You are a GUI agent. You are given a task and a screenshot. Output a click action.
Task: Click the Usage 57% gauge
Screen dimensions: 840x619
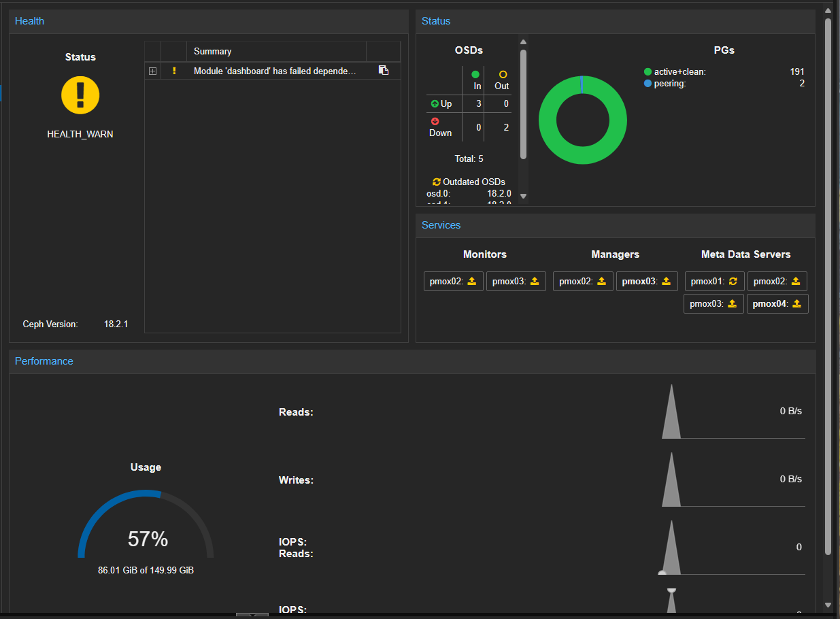click(x=146, y=524)
